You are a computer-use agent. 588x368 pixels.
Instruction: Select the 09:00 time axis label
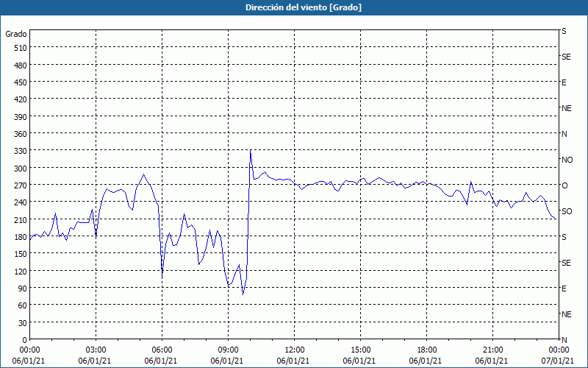[x=228, y=350]
